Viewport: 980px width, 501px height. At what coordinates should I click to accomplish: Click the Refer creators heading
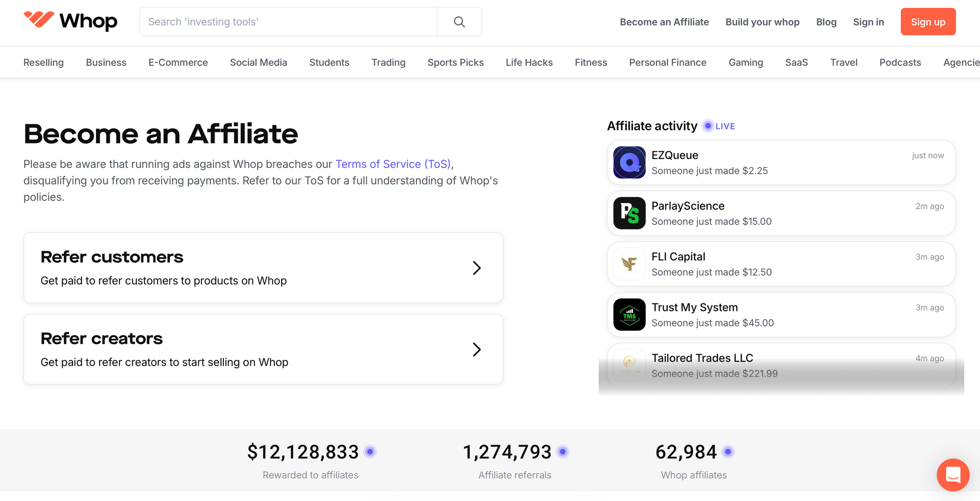[x=101, y=338]
